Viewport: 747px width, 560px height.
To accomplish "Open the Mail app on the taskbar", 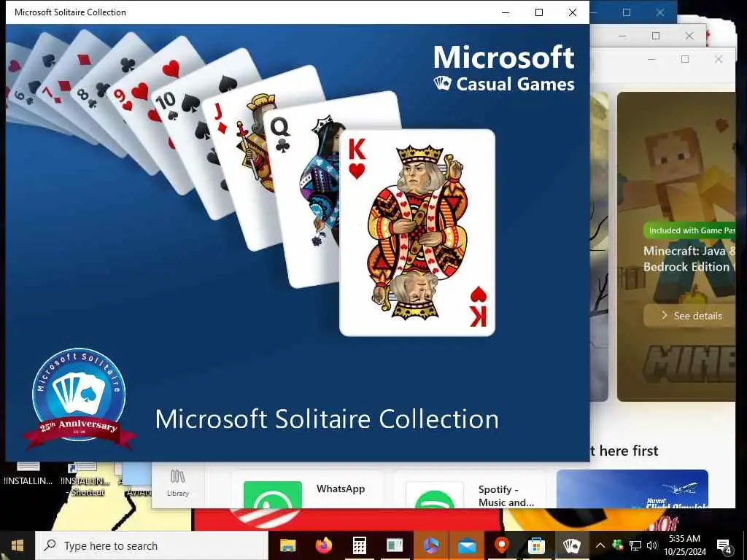I will tap(466, 545).
